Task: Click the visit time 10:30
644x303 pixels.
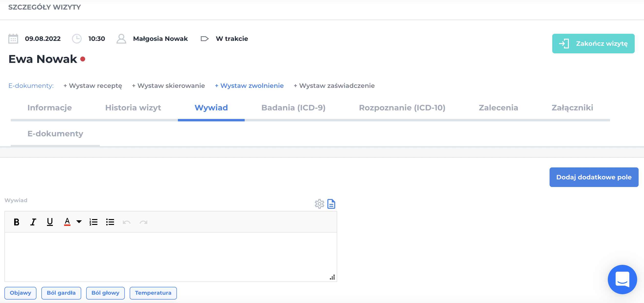Action: point(97,39)
